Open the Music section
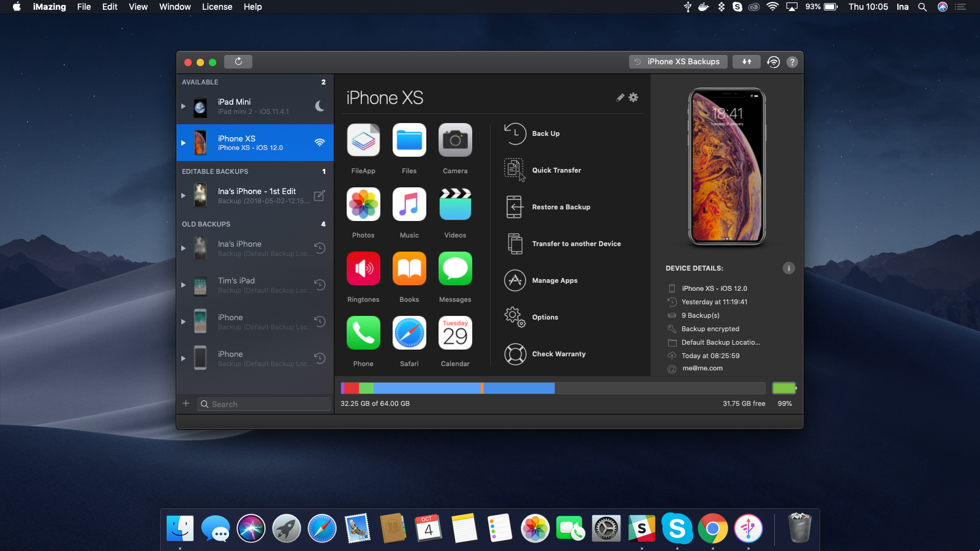 pos(409,204)
